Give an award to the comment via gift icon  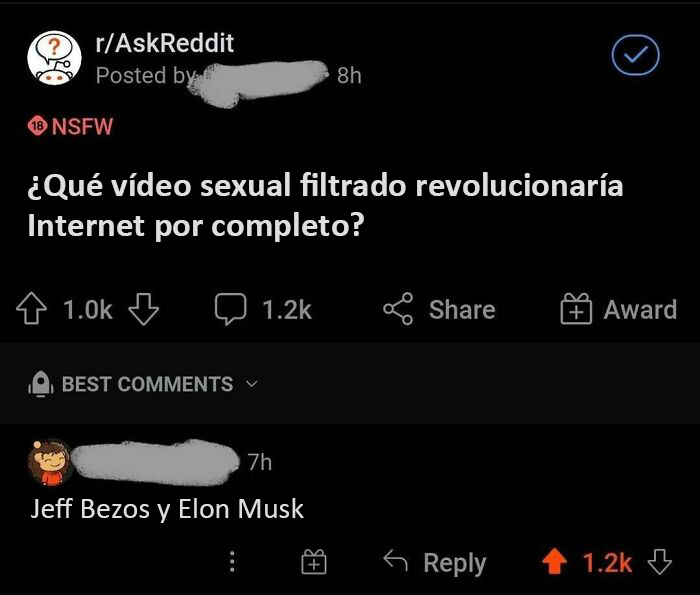[314, 562]
